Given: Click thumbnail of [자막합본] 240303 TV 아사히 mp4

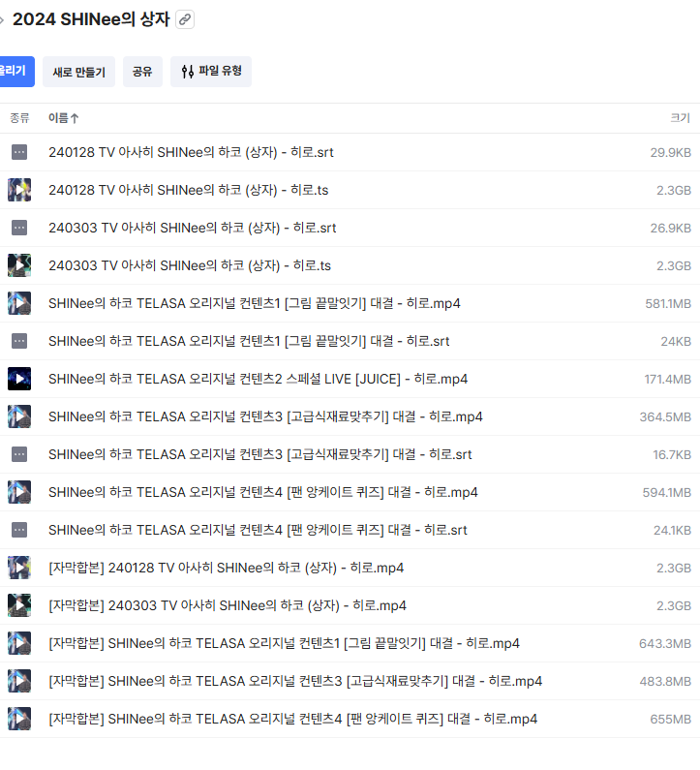Looking at the screenshot, I should tap(19, 605).
